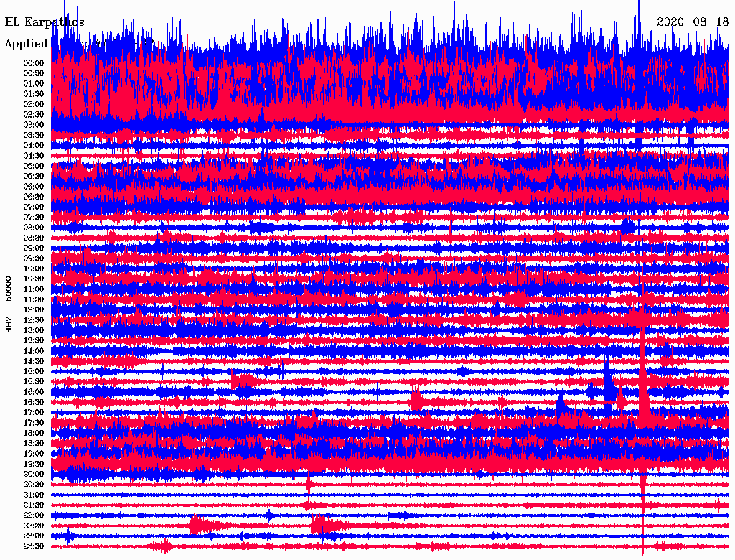Image resolution: width=735 pixels, height=560 pixels.
Task: Select the 07:00 time label
Action: tap(34, 207)
